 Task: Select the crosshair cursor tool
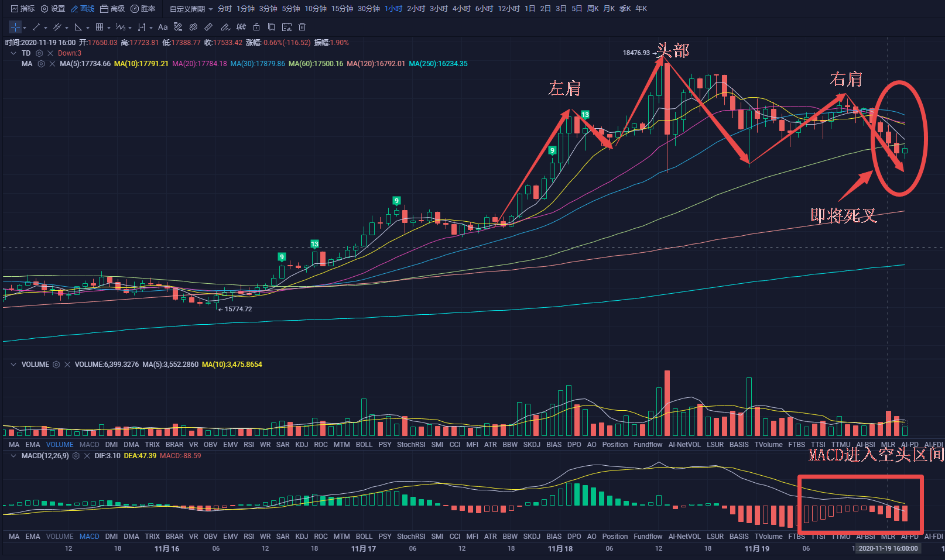click(15, 27)
